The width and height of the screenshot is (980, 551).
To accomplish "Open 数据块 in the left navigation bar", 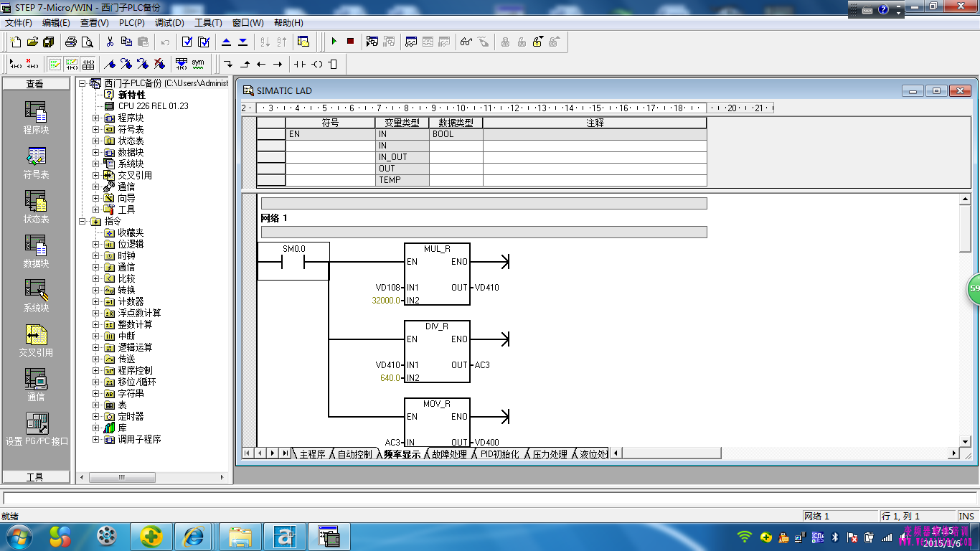I will point(36,252).
